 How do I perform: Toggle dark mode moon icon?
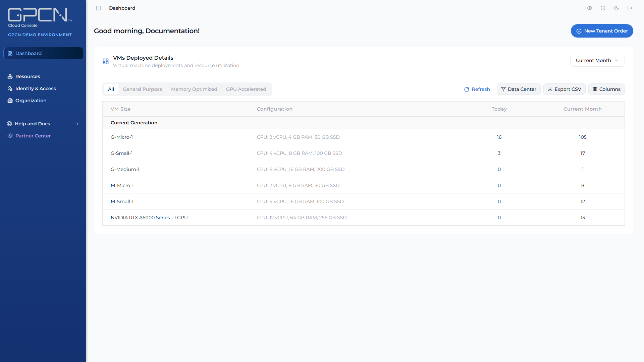[x=616, y=8]
